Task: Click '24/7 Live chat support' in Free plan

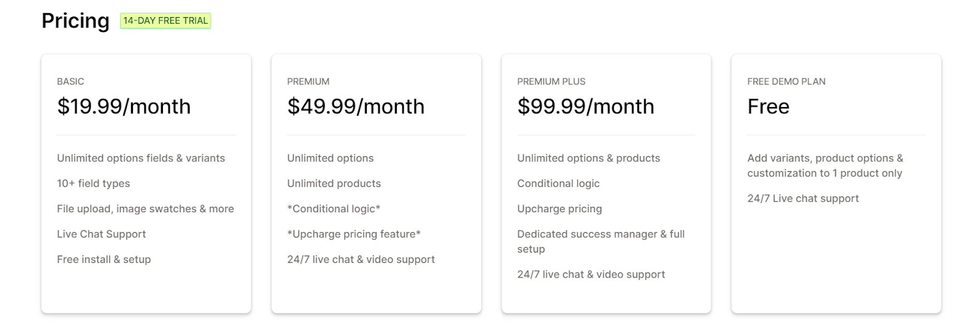Action: (x=803, y=198)
